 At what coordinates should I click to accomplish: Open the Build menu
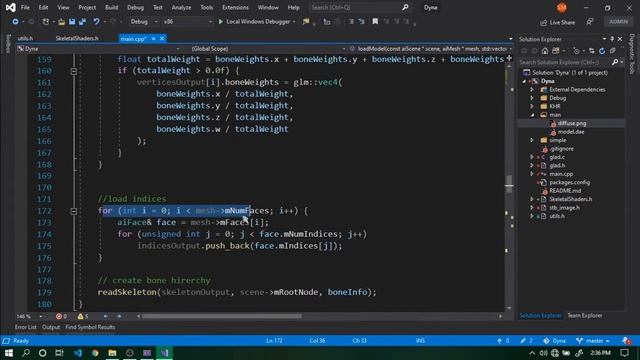click(111, 7)
